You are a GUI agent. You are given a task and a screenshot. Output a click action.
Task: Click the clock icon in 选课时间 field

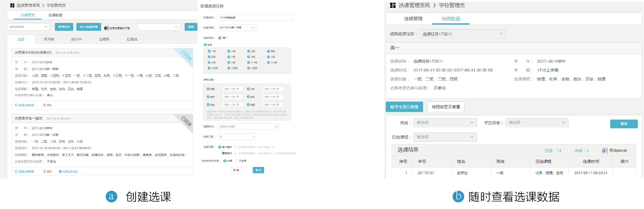click(276, 127)
